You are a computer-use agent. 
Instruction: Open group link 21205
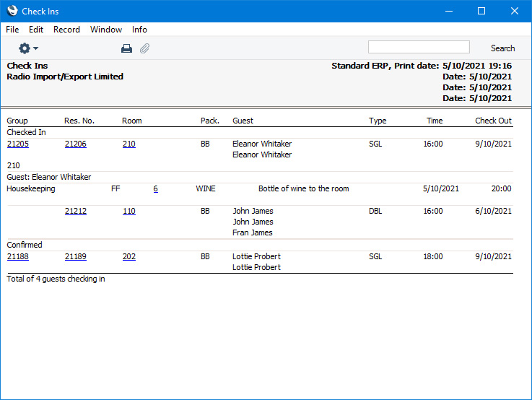click(18, 144)
